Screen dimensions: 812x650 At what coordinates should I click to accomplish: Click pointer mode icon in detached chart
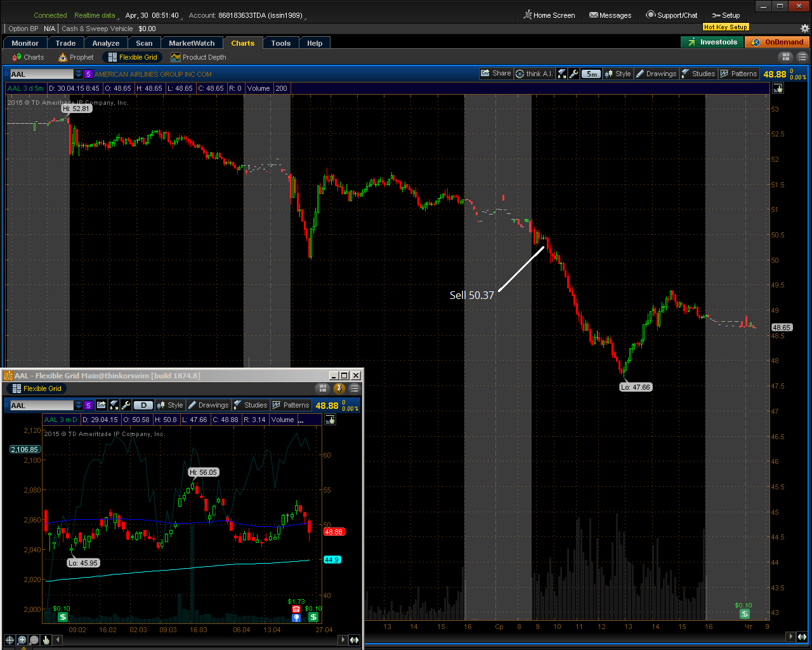tap(331, 420)
